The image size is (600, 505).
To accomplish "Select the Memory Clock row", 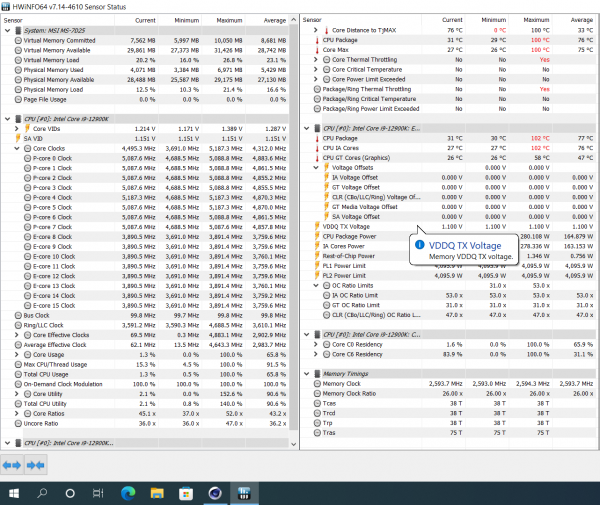I will tap(448, 383).
